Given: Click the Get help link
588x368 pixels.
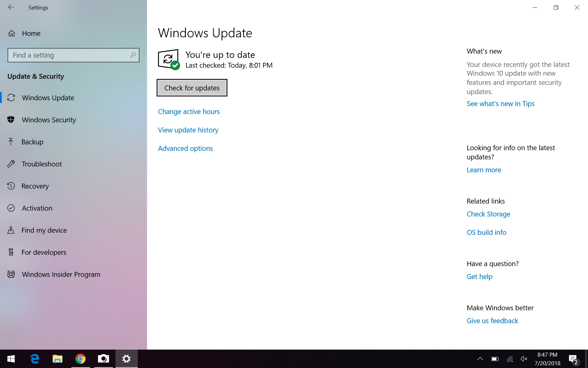Looking at the screenshot, I should [480, 277].
